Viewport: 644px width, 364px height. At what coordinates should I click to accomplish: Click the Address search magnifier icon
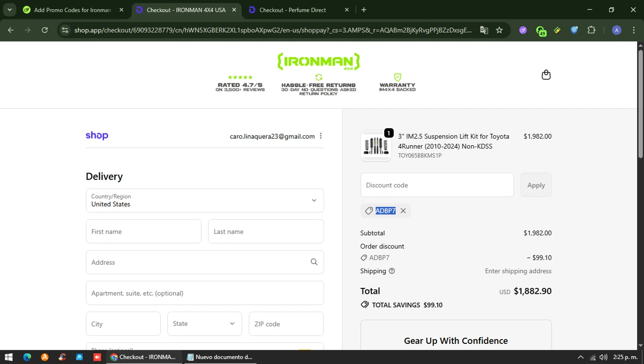[314, 262]
